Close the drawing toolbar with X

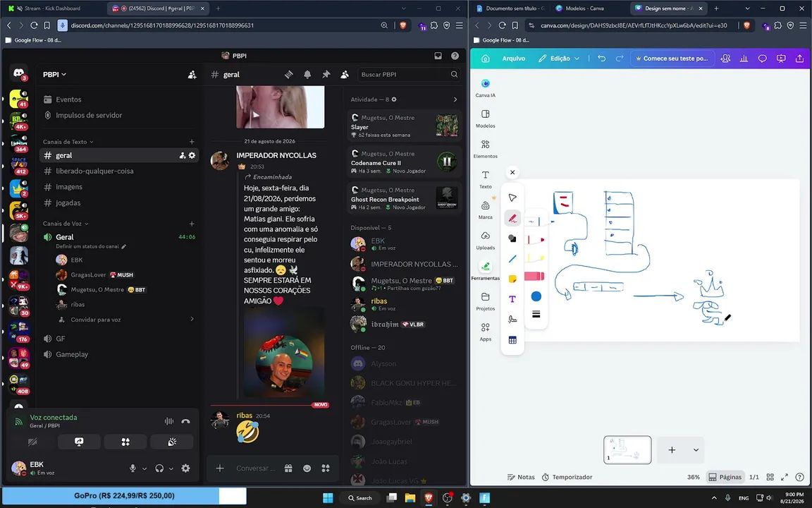pyautogui.click(x=512, y=172)
